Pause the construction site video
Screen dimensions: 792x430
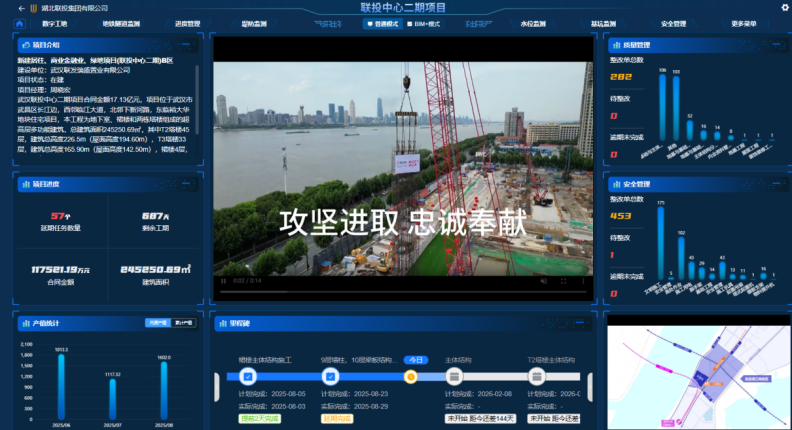[x=223, y=281]
